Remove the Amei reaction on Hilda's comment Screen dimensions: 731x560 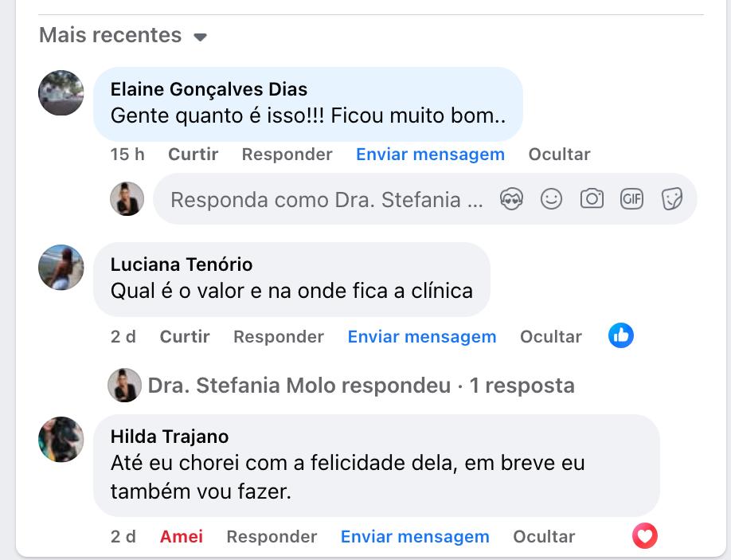click(x=181, y=537)
